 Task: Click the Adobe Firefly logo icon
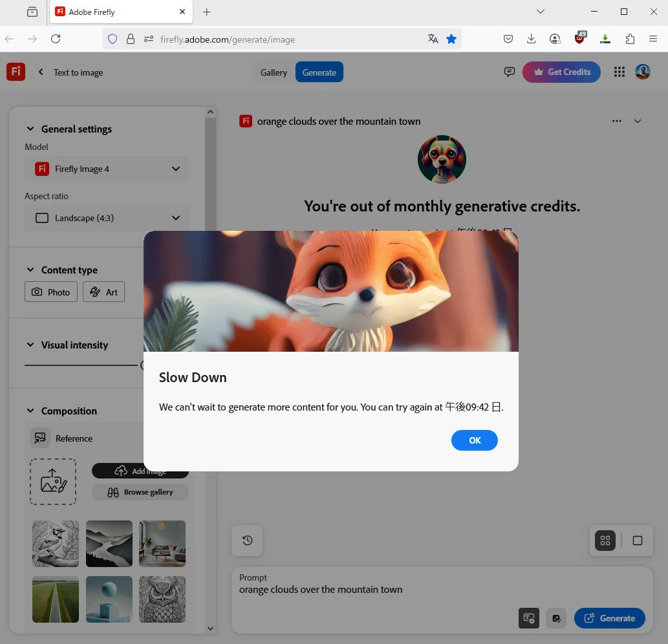coord(16,72)
